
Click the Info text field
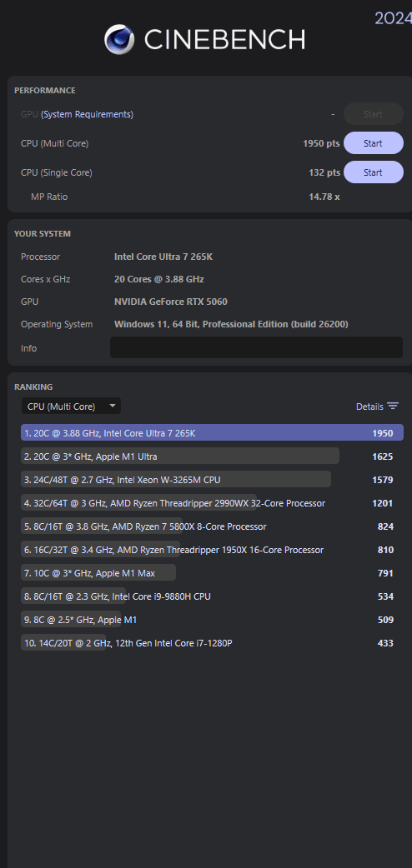(x=256, y=347)
